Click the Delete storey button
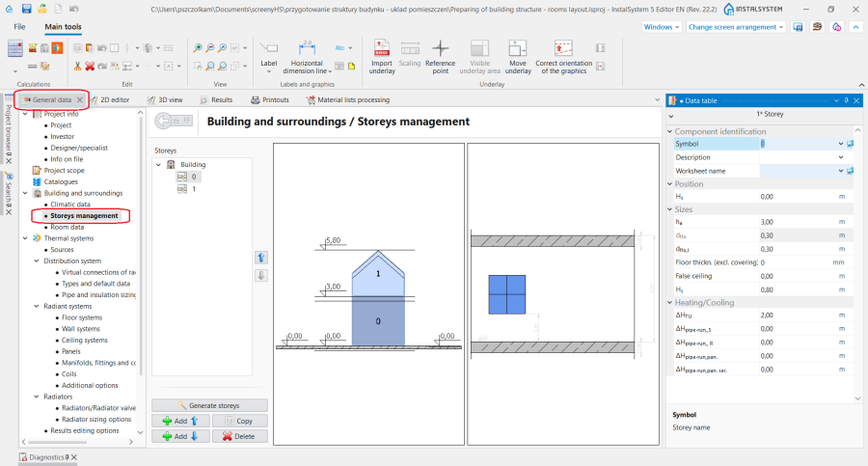 (x=240, y=437)
